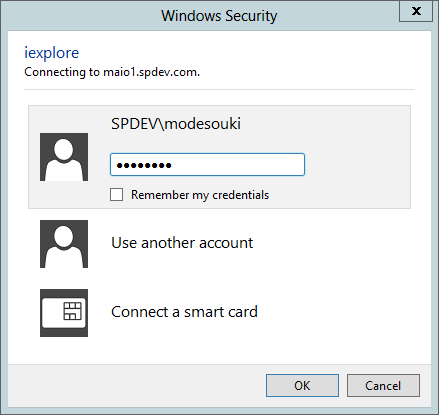This screenshot has width=439, height=415.
Task: Focus the password input field
Action: tap(207, 165)
